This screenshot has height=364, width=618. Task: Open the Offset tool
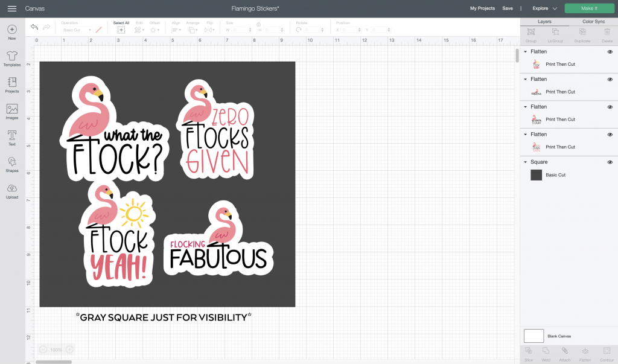coord(154,30)
